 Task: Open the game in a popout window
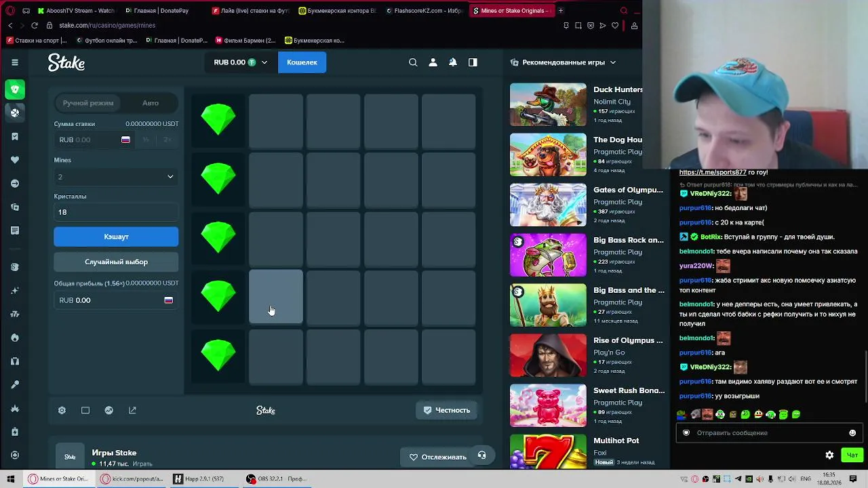(x=132, y=410)
